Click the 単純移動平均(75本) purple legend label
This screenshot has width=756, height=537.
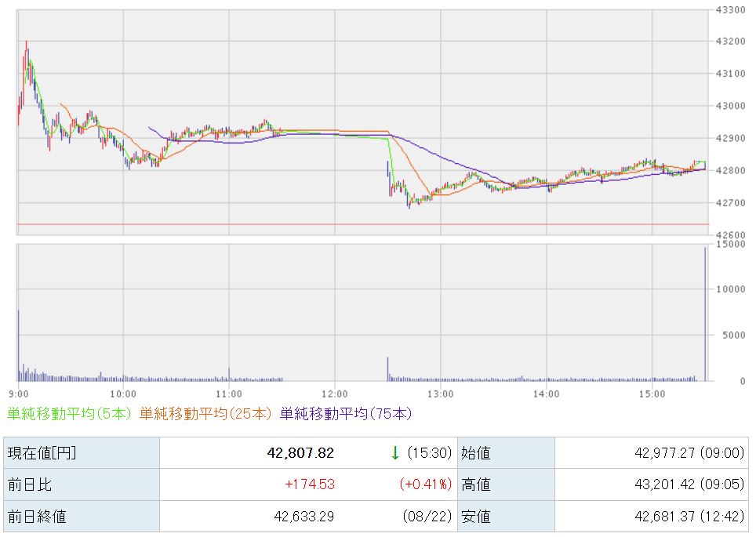(x=346, y=414)
